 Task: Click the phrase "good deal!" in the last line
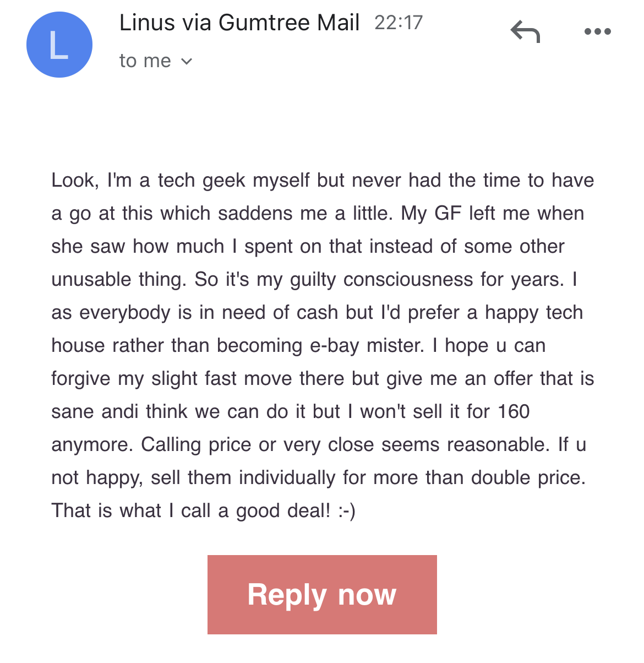pyautogui.click(x=283, y=511)
